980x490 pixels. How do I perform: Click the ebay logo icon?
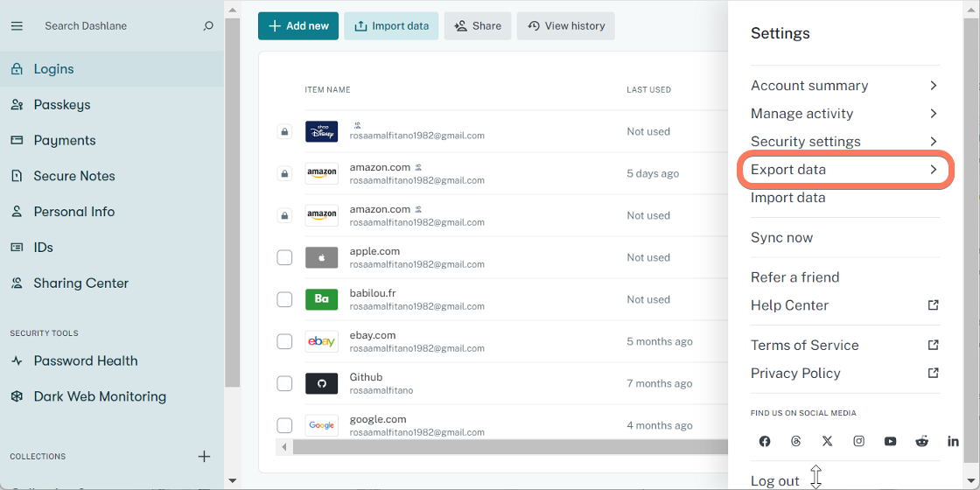(x=321, y=341)
